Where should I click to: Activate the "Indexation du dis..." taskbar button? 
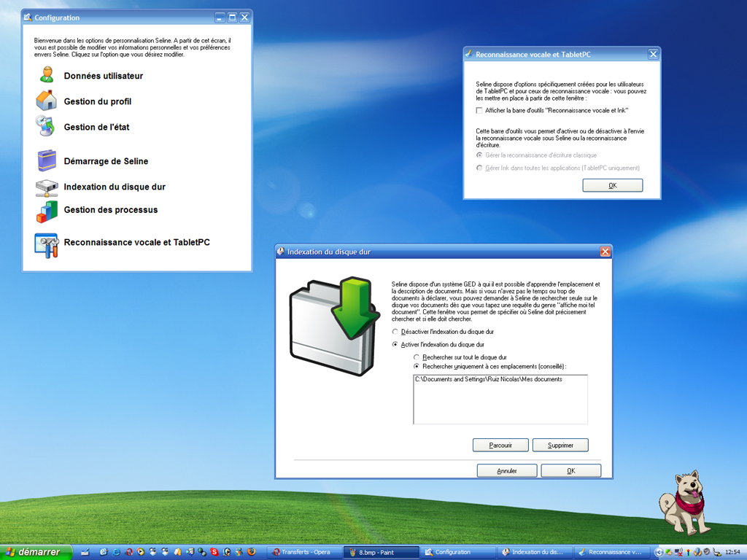(x=535, y=553)
